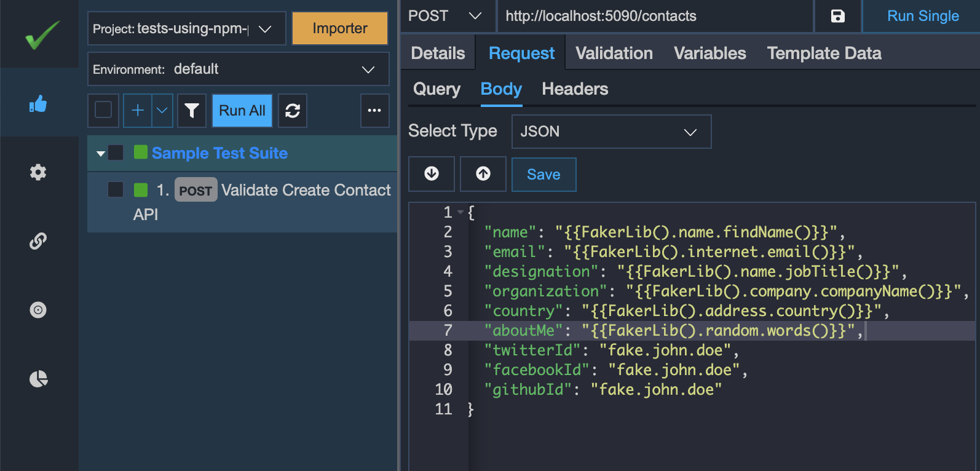This screenshot has width=980, height=471.
Task: Click the "organization" line in the editor
Action: [x=725, y=291]
